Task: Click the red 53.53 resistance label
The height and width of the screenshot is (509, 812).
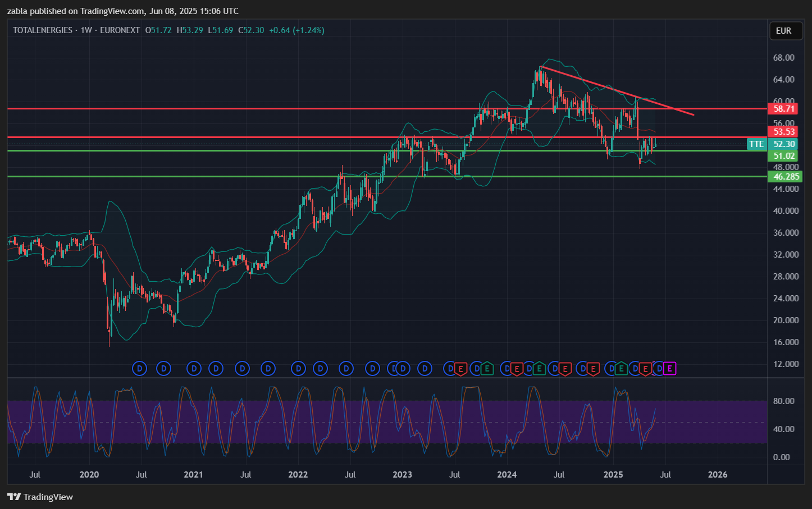Action: (x=784, y=132)
